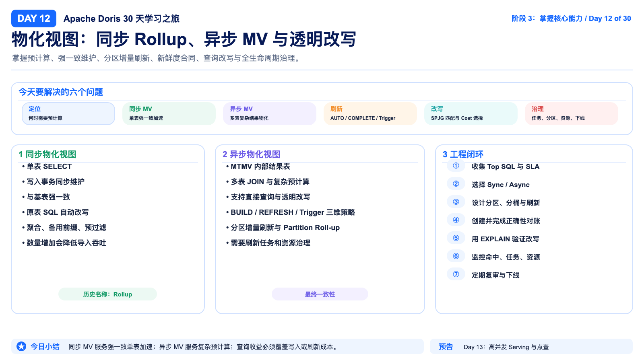Screen dimensions: 644x362
Task: Click the bullet 写入事务同步维护
Action: [x=54, y=182]
